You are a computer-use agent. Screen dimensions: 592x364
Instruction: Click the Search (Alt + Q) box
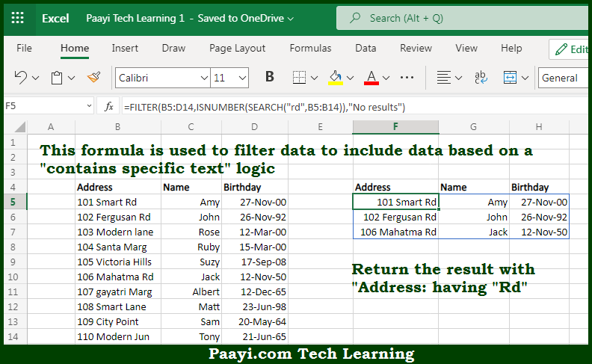tap(463, 18)
